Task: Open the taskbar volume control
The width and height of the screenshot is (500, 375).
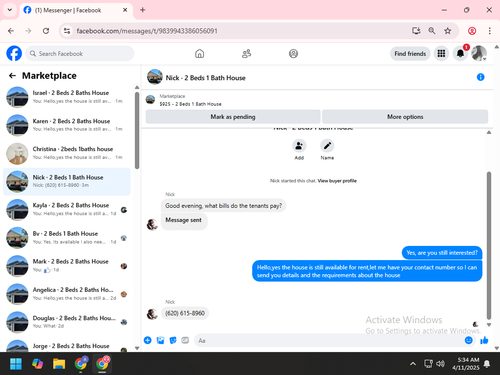Action: click(440, 364)
